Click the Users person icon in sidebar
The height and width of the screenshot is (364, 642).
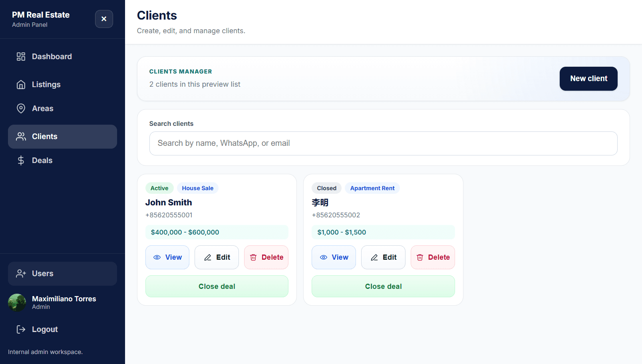[21, 273]
